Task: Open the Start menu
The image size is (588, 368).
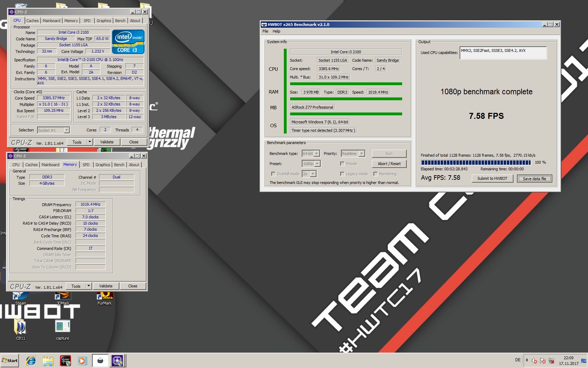Action: tap(9, 360)
